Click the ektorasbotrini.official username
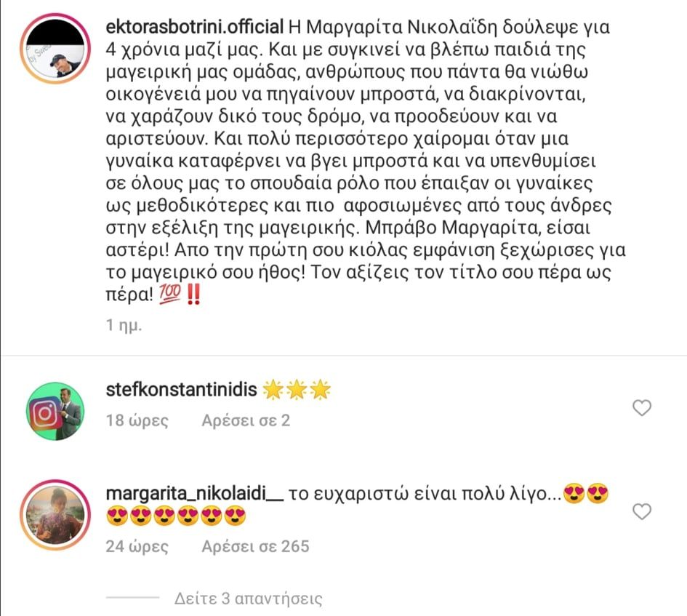 coord(195,27)
